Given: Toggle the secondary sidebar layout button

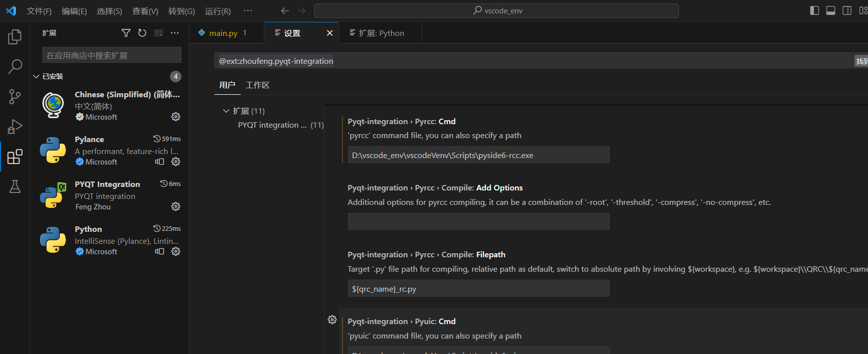Looking at the screenshot, I should [847, 10].
